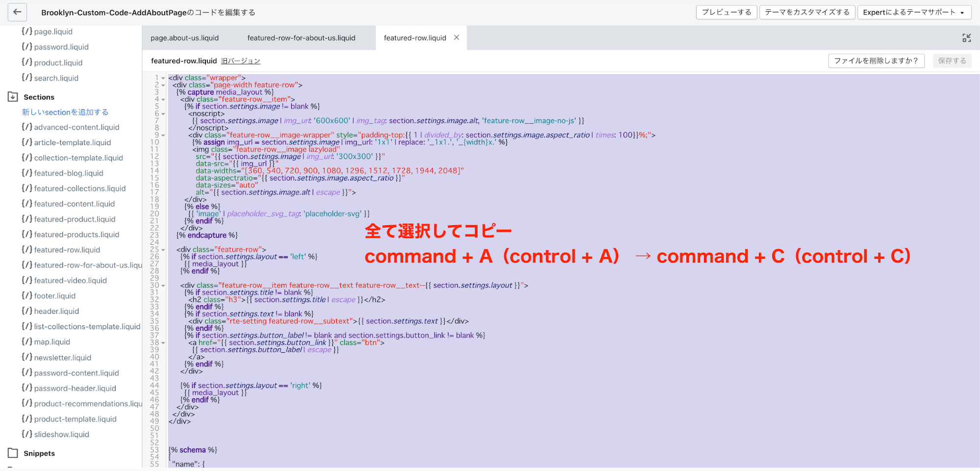This screenshot has width=980, height=471.
Task: Collapse code block at line 30
Action: pos(163,286)
